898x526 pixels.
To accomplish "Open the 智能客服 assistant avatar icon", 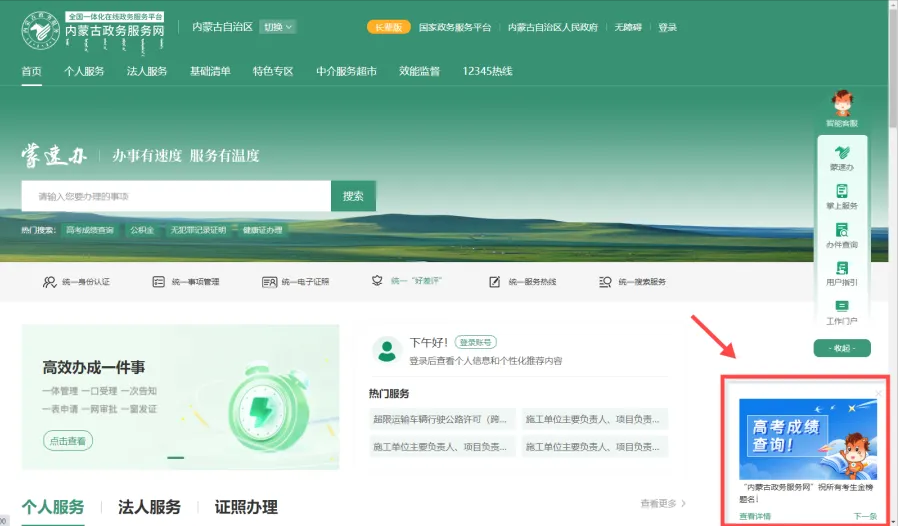I will click(x=841, y=105).
